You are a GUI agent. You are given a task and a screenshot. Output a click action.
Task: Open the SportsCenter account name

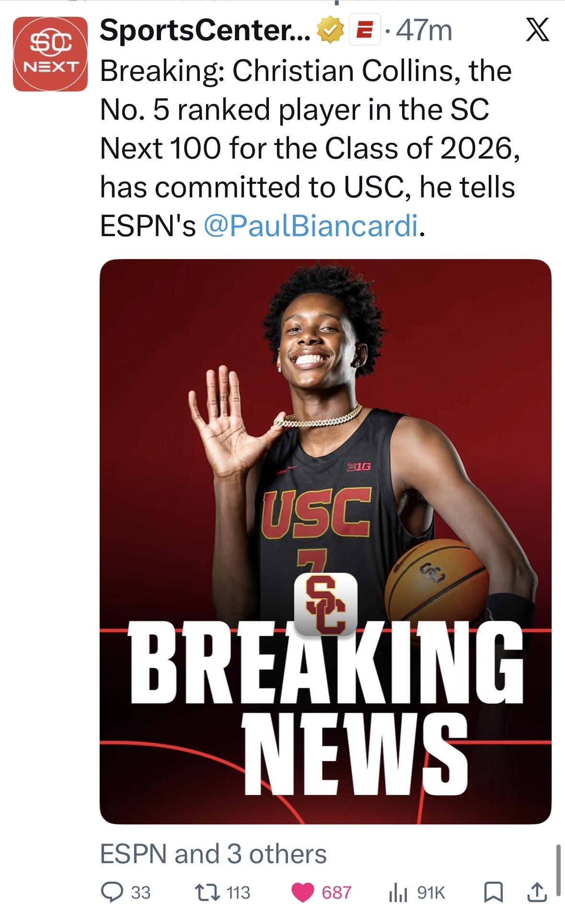(x=205, y=32)
